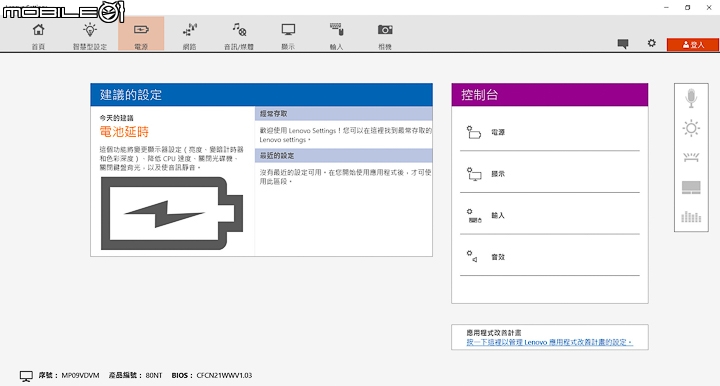The width and height of the screenshot is (720, 386).
Task: Click the sound effect gear icon in the control panel
Action: (472, 257)
